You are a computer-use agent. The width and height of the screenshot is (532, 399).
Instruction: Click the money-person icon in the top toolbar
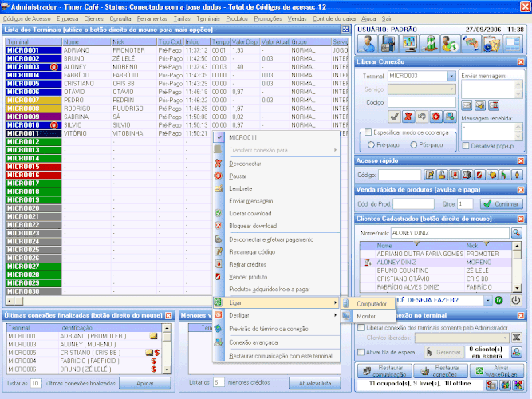[x=450, y=44]
